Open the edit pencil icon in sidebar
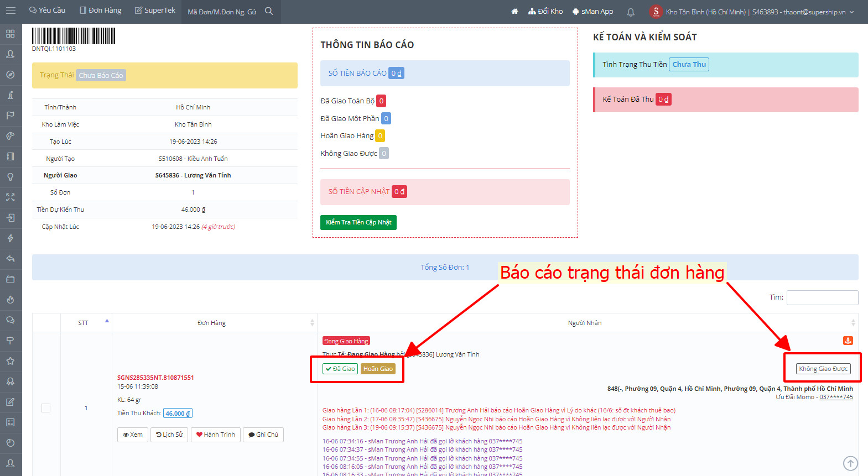The width and height of the screenshot is (868, 476). click(x=11, y=402)
